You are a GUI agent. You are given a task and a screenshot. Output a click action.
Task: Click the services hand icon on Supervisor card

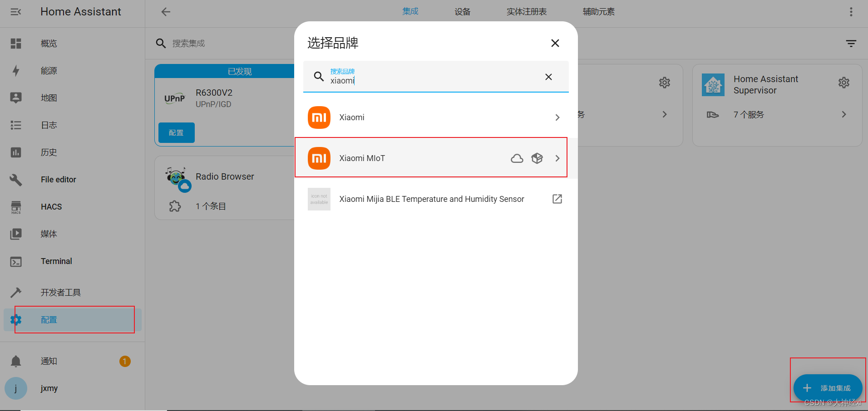pyautogui.click(x=713, y=115)
